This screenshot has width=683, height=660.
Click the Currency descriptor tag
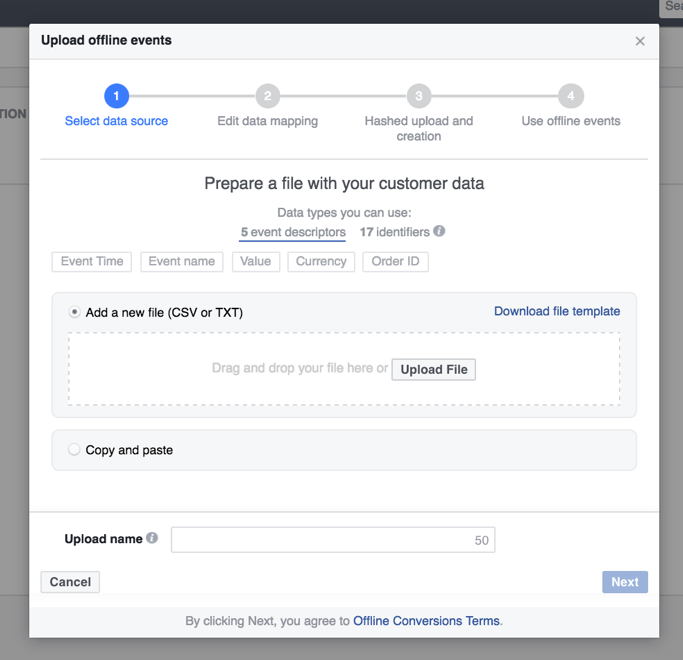pyautogui.click(x=321, y=261)
